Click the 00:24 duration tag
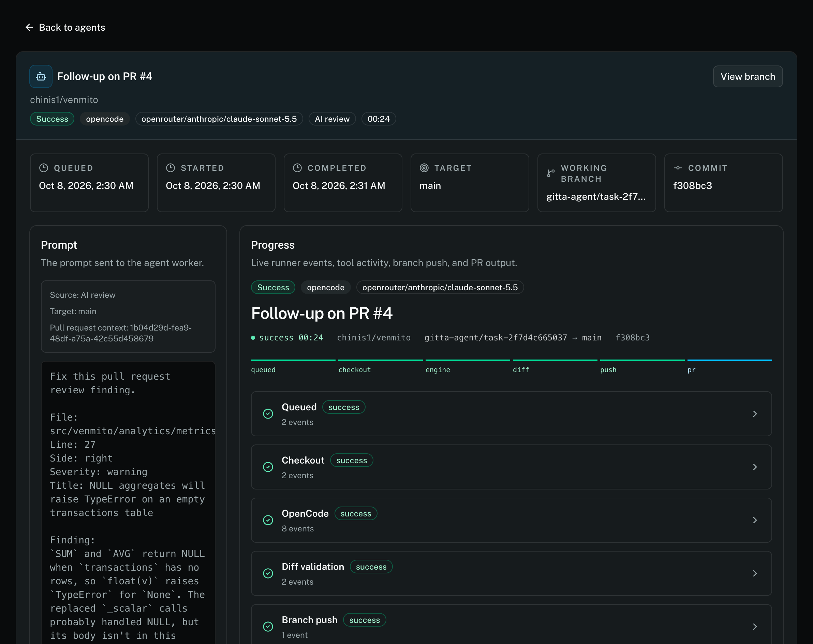Screen dimensions: 813x644 [x=379, y=119]
